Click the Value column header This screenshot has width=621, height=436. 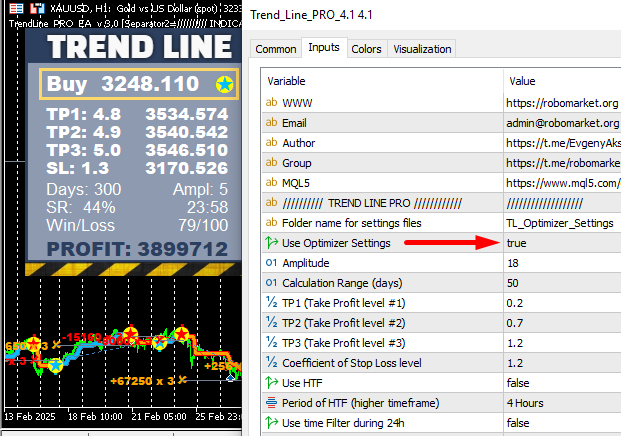click(522, 81)
